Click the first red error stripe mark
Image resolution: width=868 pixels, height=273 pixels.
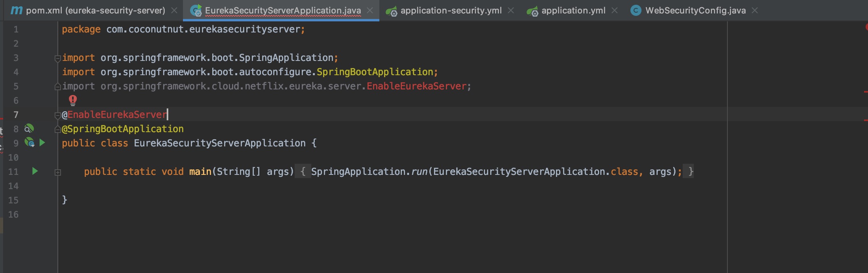[x=866, y=92]
